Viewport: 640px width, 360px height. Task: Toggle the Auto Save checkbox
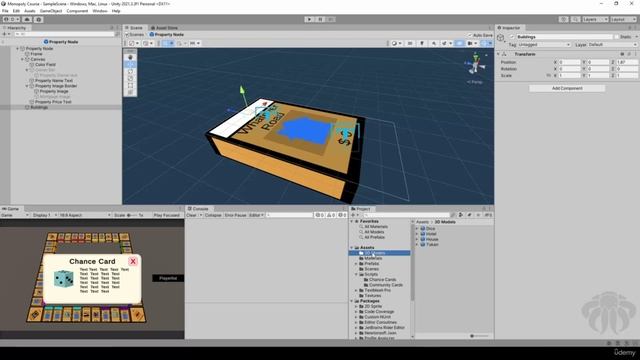point(469,35)
